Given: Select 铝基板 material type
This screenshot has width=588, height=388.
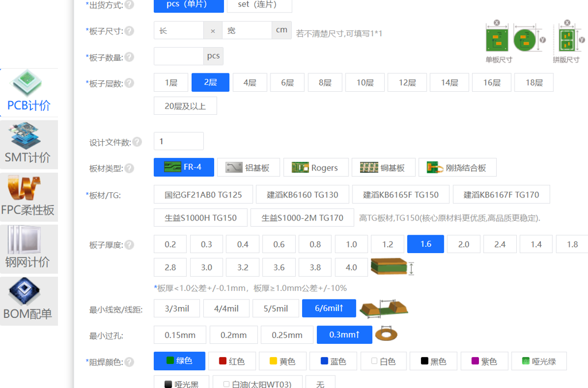Looking at the screenshot, I should [248, 167].
